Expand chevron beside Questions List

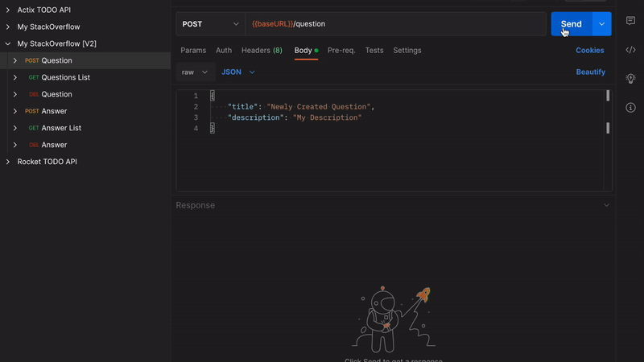pyautogui.click(x=15, y=77)
